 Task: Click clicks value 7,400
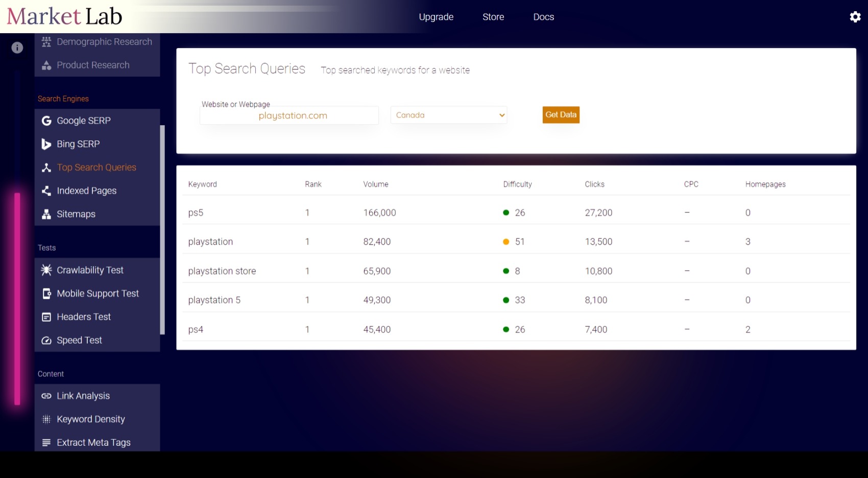[596, 330]
